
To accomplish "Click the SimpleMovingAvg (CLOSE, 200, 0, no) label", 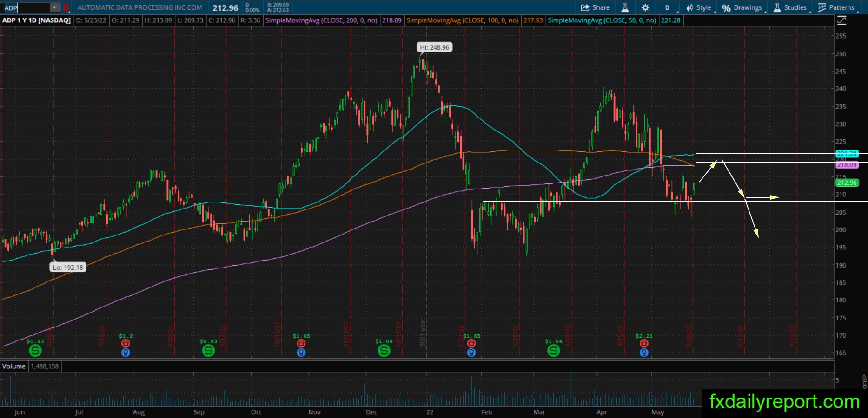I will tap(321, 20).
